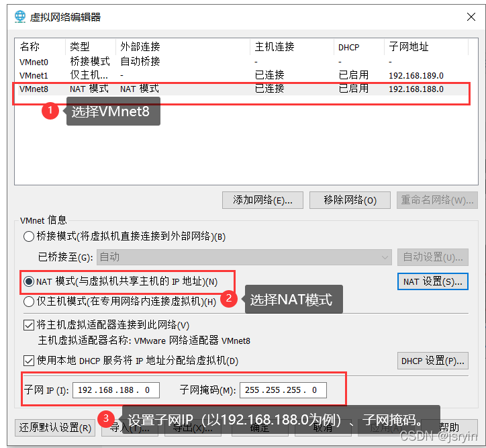Click 自动桥接 cell in VMnet0 row
This screenshot has height=448, width=486.
tap(140, 61)
